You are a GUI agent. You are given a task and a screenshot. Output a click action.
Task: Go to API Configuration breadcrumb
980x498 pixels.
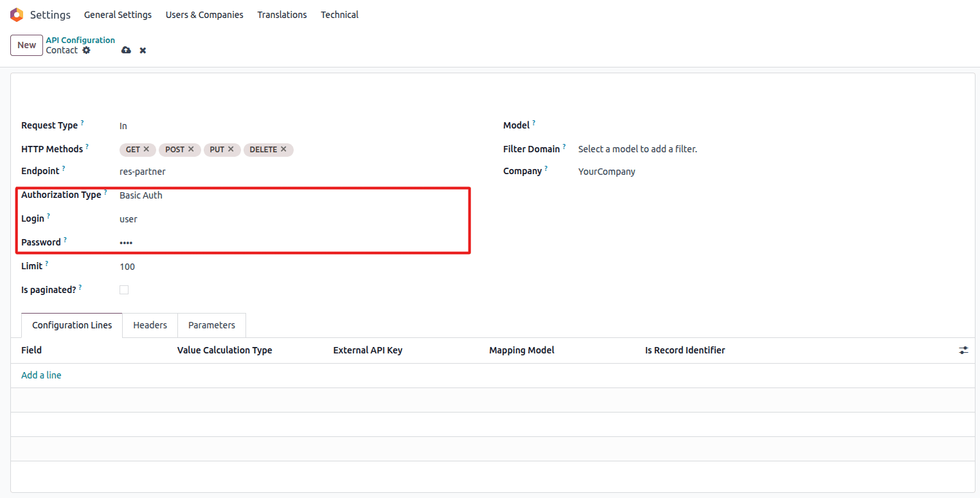[80, 40]
